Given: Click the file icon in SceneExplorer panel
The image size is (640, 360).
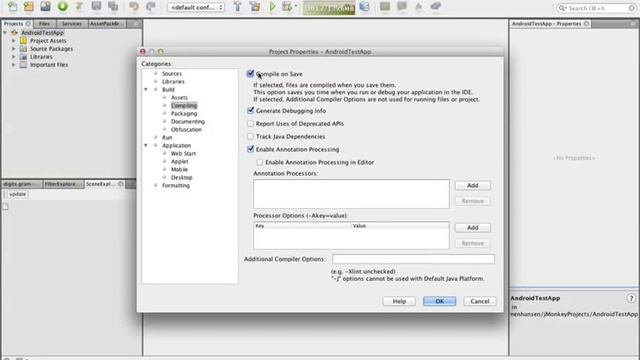Looking at the screenshot, I should pyautogui.click(x=5, y=207).
